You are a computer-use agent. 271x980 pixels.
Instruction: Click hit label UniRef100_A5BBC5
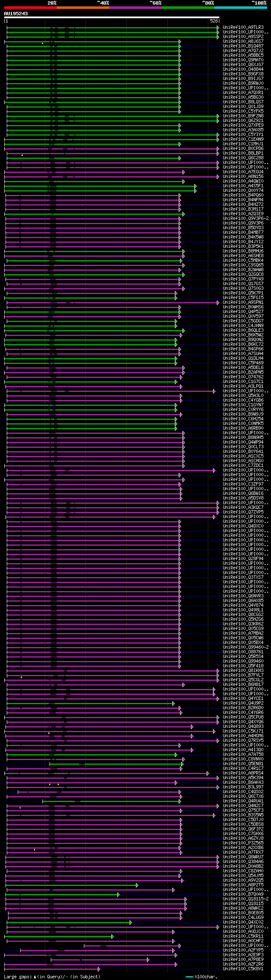tap(243, 56)
